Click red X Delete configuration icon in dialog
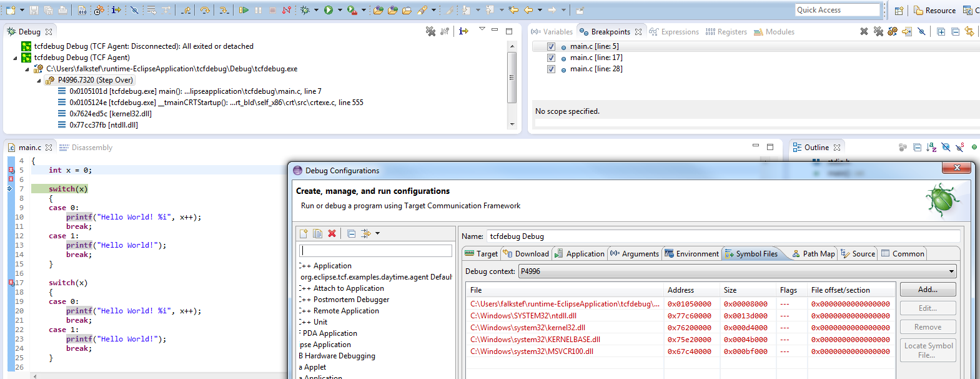The height and width of the screenshot is (379, 980). [x=332, y=233]
